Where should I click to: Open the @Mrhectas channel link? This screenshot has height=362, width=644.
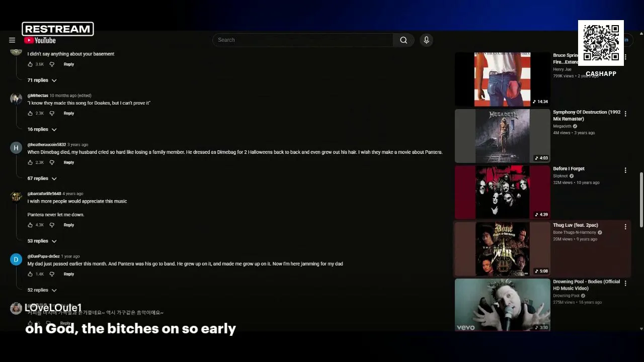38,96
